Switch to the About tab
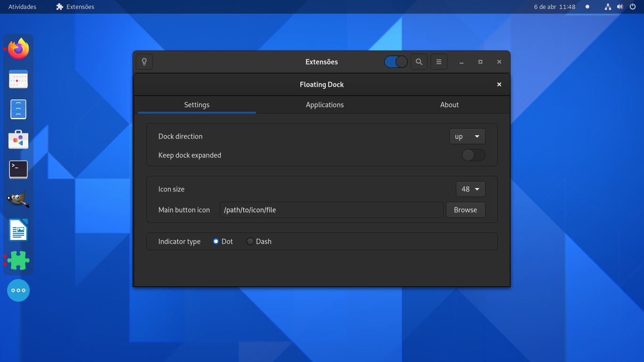The image size is (644, 362). click(x=449, y=105)
